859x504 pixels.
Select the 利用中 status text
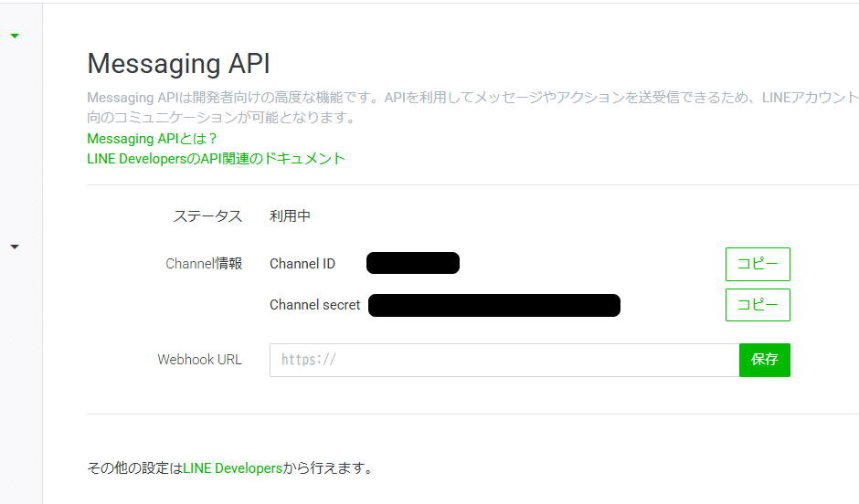click(290, 216)
